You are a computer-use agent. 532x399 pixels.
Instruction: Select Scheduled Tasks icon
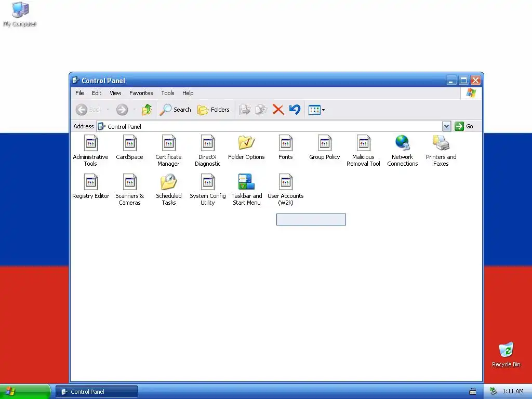point(169,182)
